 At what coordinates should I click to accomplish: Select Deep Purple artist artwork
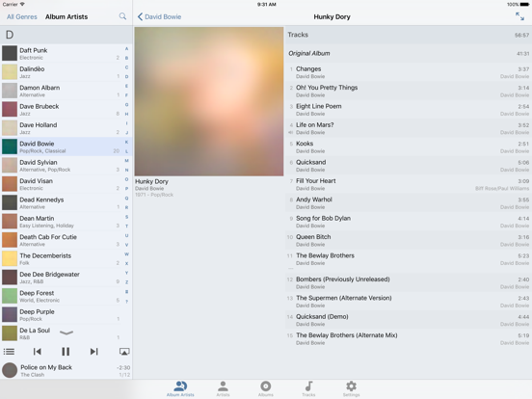(10, 314)
